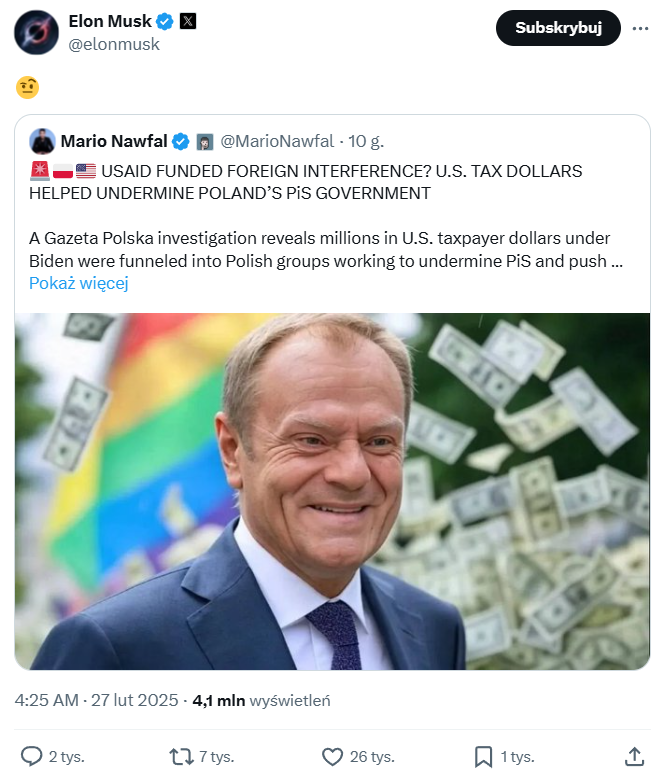
Task: Click the share upload icon
Action: click(x=633, y=756)
